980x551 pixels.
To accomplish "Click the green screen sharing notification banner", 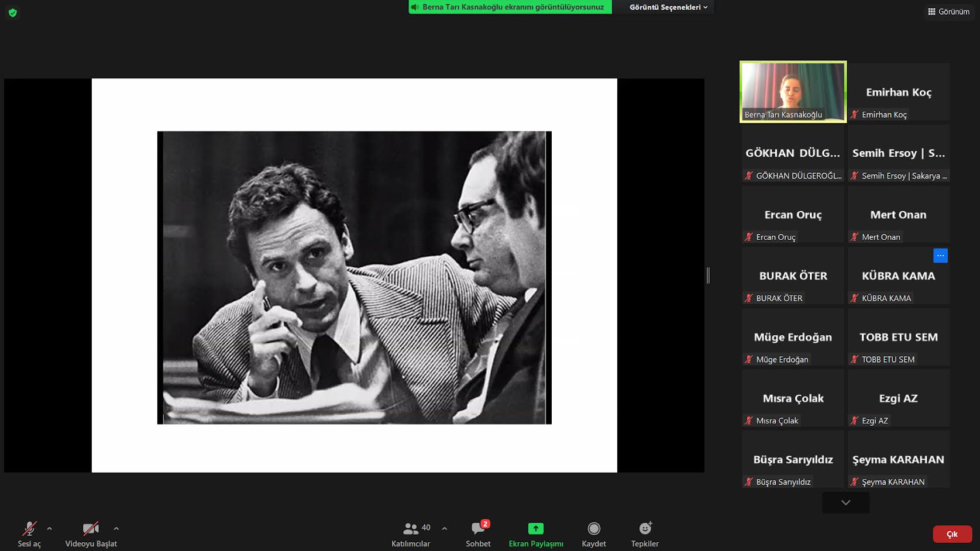I will 510,7.
